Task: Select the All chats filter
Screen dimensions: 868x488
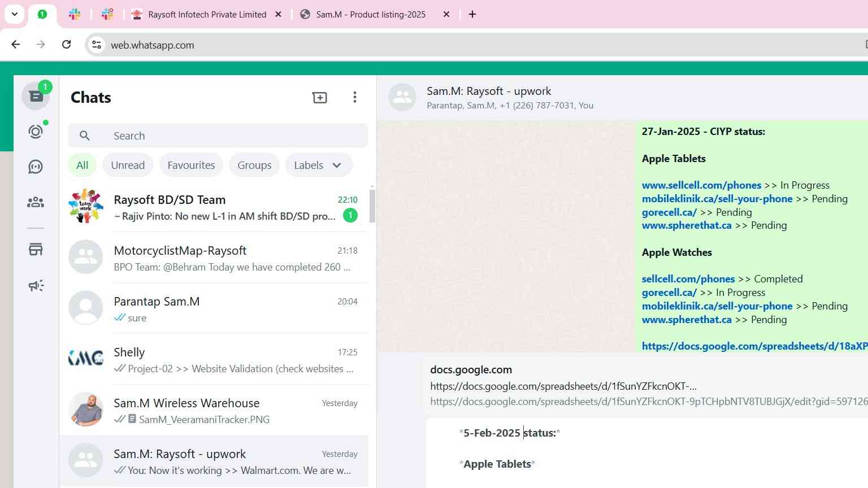Action: coord(83,165)
